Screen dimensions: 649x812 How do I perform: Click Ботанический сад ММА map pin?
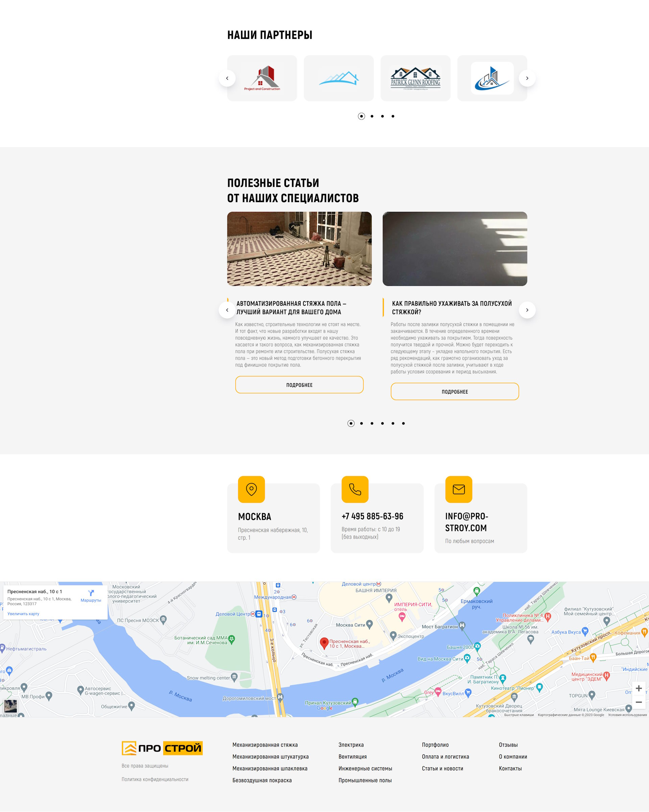(x=232, y=640)
